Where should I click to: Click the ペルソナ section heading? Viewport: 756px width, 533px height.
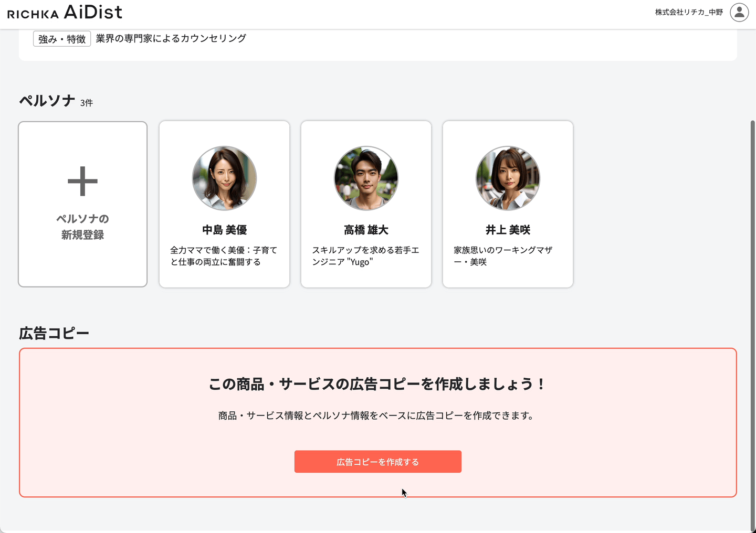coord(47,101)
